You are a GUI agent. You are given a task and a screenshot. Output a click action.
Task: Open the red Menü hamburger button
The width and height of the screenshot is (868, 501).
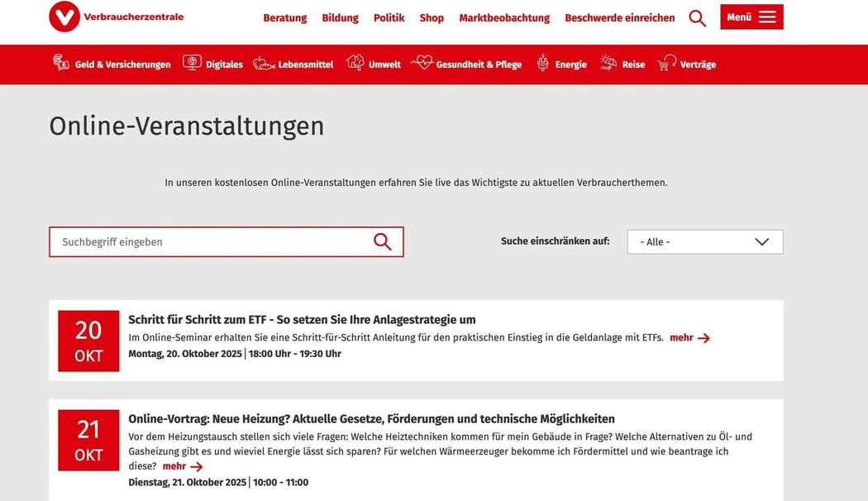751,17
